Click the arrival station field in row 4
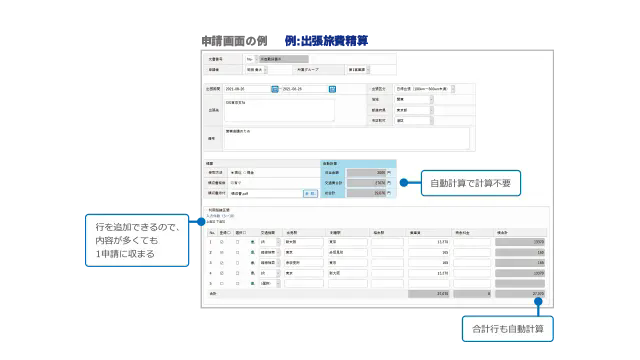640x360 pixels. 347,273
